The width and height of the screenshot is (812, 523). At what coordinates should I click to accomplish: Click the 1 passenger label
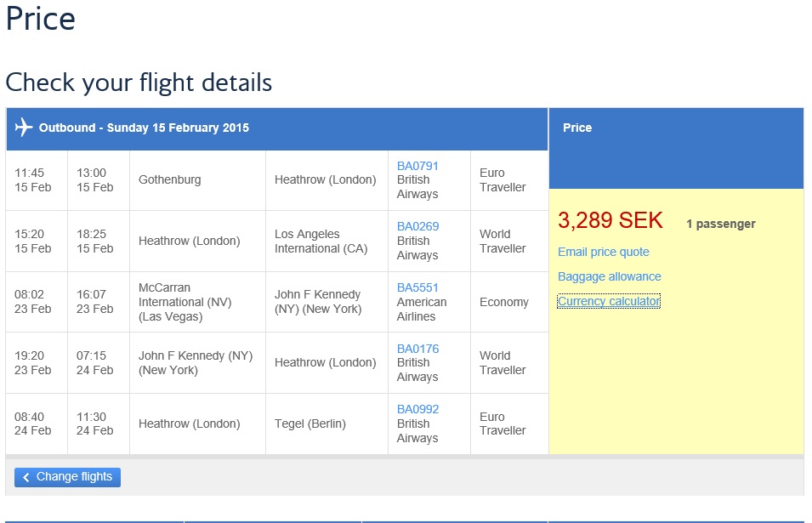click(x=720, y=224)
